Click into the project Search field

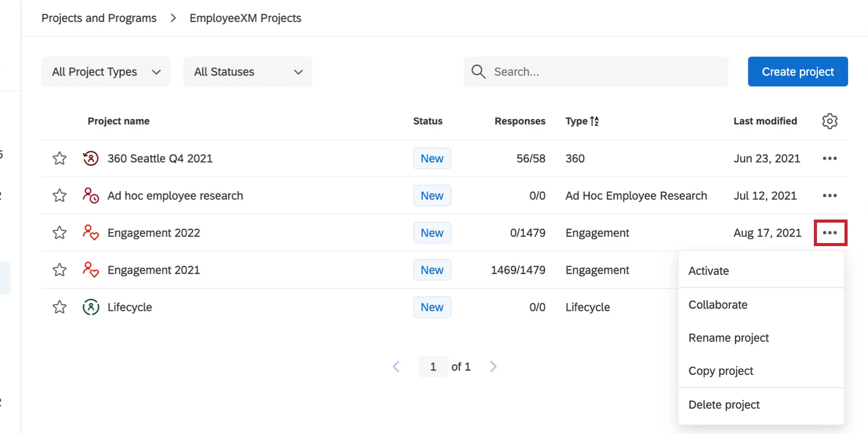(x=602, y=72)
